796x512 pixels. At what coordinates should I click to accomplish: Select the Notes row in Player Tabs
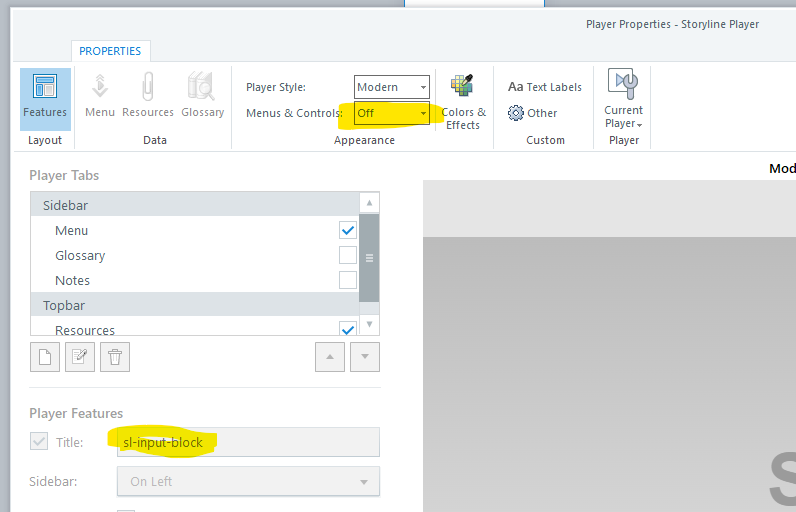click(195, 280)
